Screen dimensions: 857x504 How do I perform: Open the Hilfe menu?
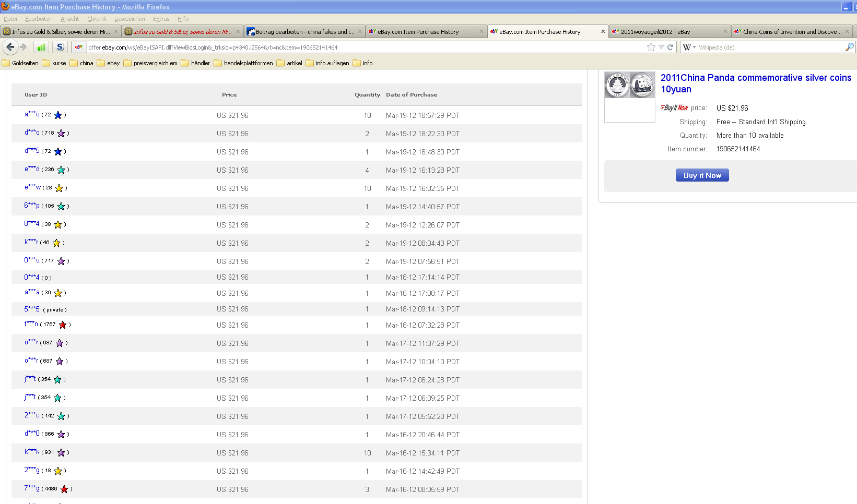[183, 19]
